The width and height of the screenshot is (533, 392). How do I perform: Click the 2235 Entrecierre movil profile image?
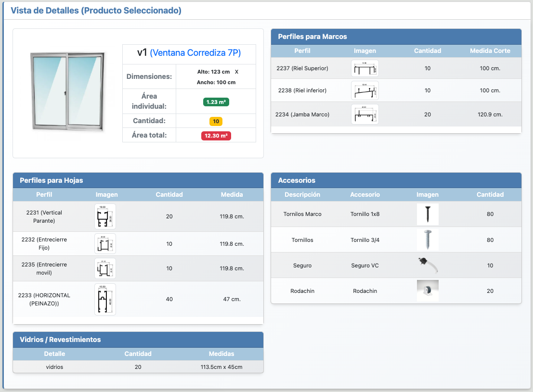(x=105, y=268)
